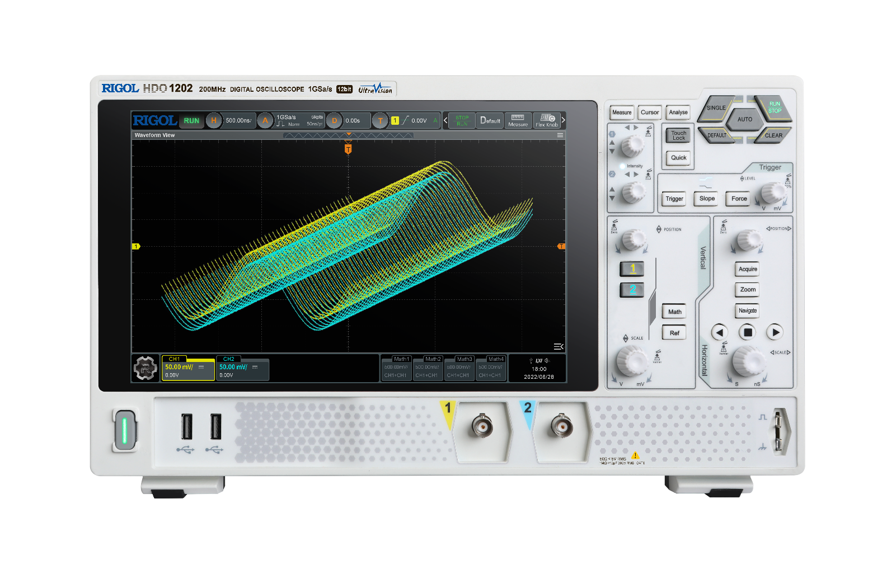882x588 pixels.
Task: Push the navigate stop square key
Action: coord(748,332)
